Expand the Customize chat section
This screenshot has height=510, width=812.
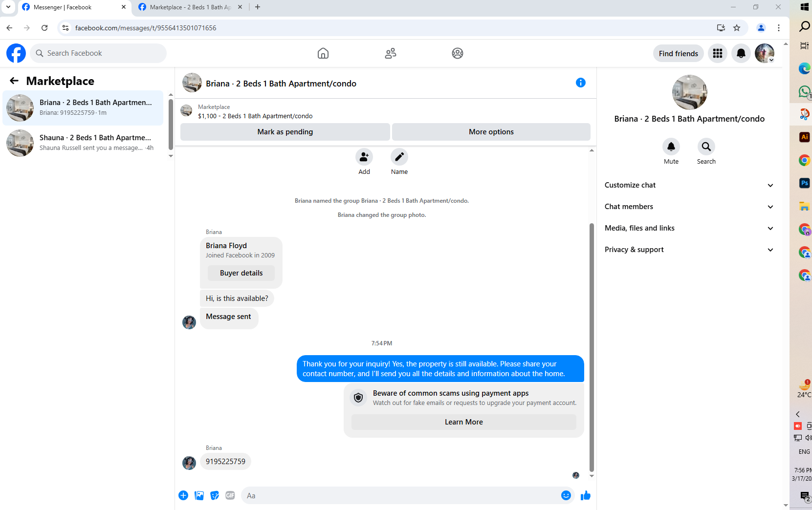point(689,185)
